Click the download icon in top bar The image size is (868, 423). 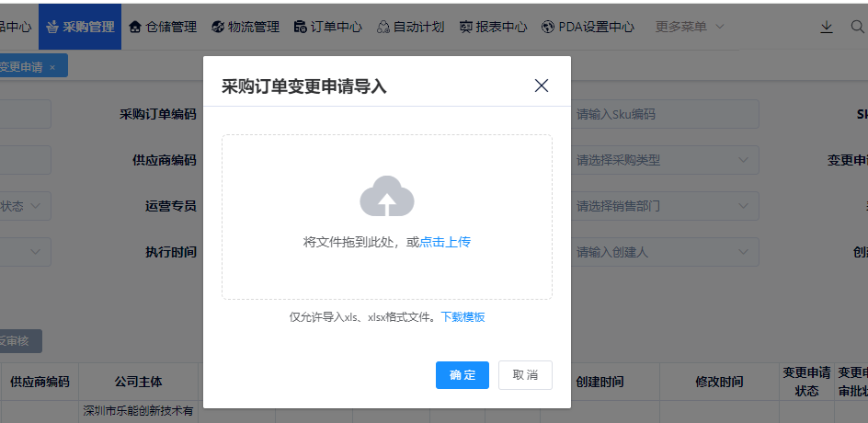pos(827,27)
